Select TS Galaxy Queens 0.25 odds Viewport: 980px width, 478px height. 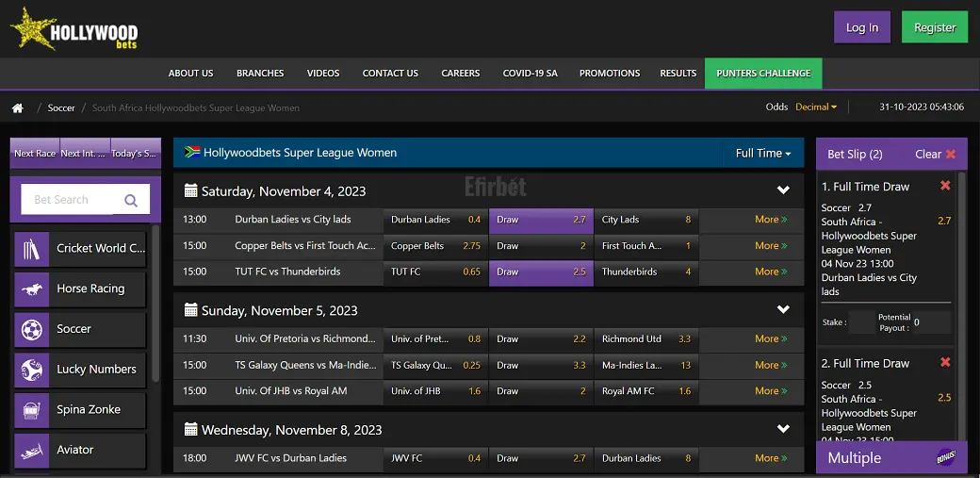coord(435,366)
